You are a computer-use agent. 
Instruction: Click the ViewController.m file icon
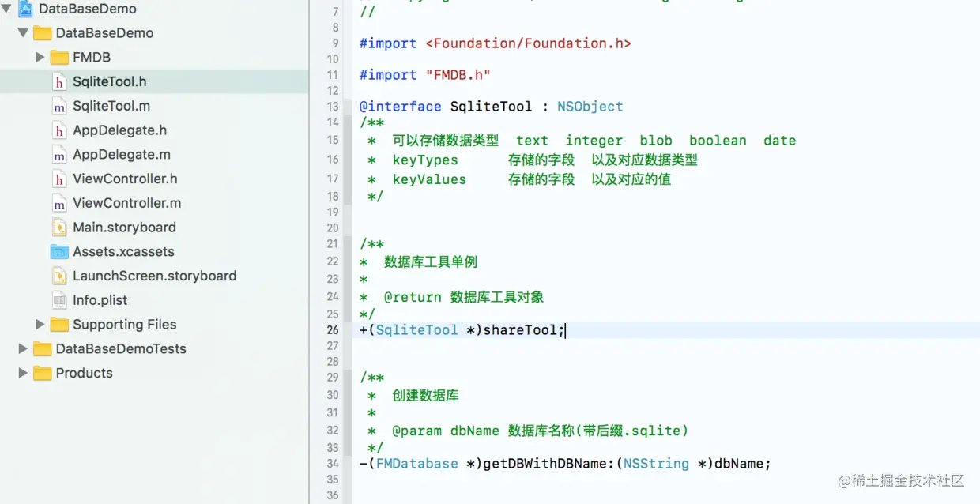[59, 204]
